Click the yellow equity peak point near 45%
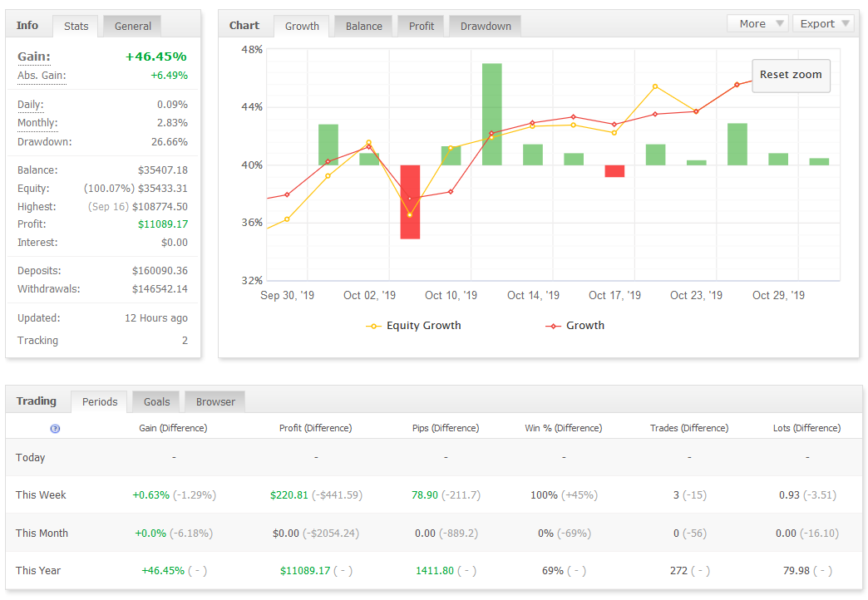This screenshot has width=868, height=600. click(x=655, y=87)
